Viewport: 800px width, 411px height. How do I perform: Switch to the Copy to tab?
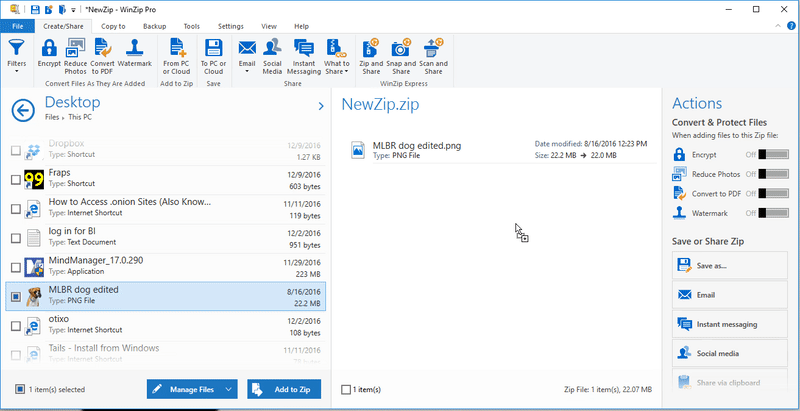tap(113, 26)
